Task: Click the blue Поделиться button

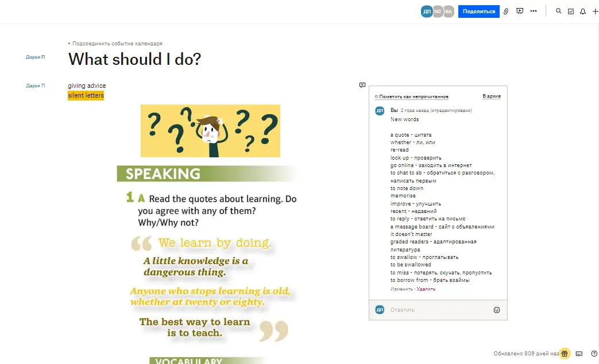Action: point(478,11)
